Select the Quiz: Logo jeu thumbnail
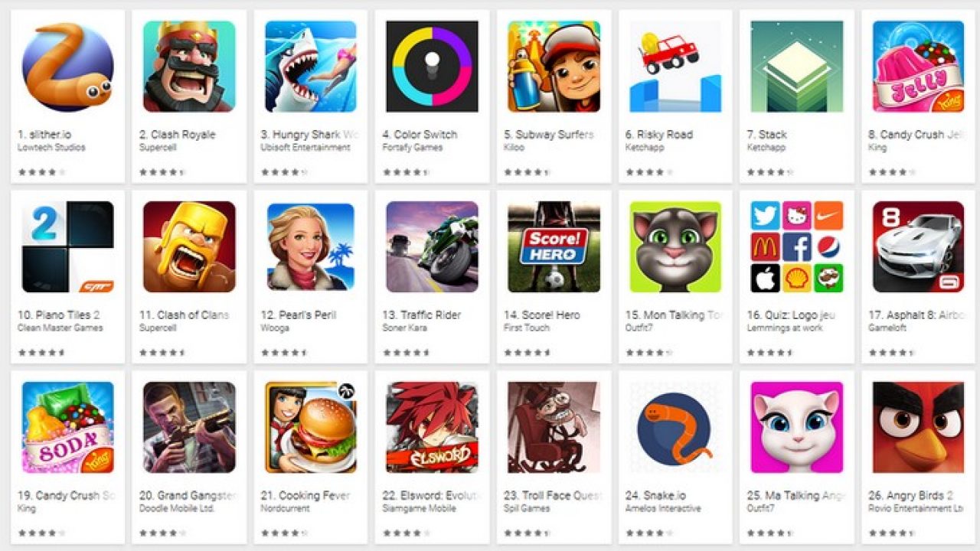 (x=797, y=247)
